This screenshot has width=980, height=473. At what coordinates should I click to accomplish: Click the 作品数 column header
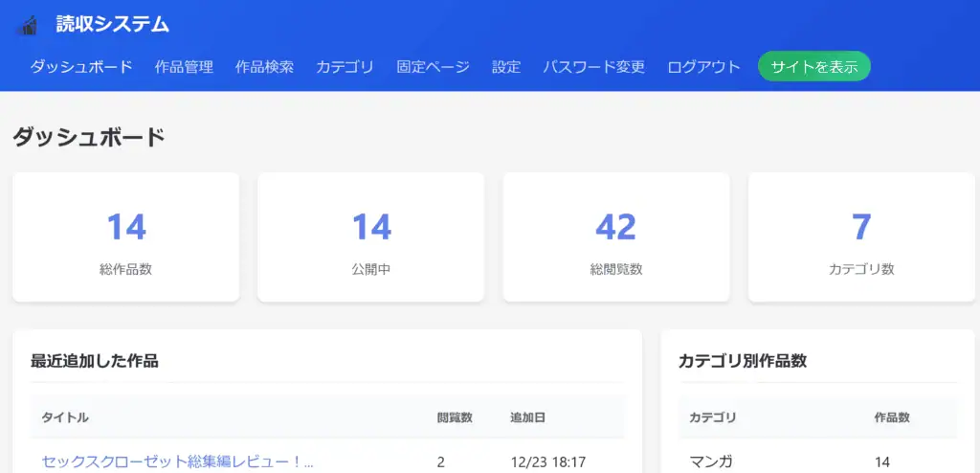[x=892, y=417]
